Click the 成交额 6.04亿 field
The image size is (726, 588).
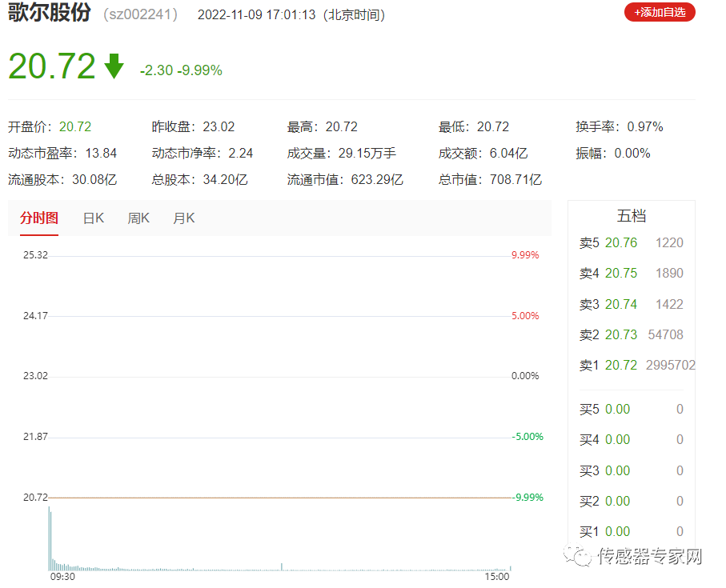click(x=483, y=153)
